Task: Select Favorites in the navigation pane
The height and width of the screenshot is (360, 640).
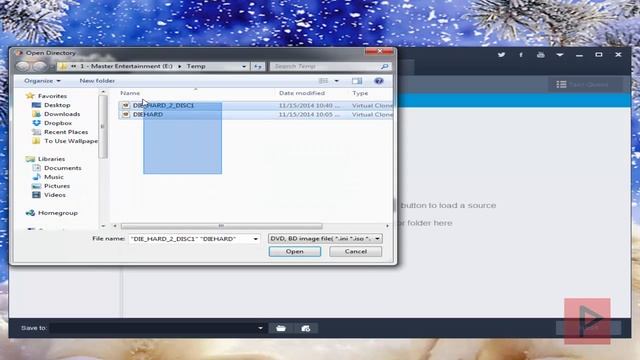Action: click(52, 96)
